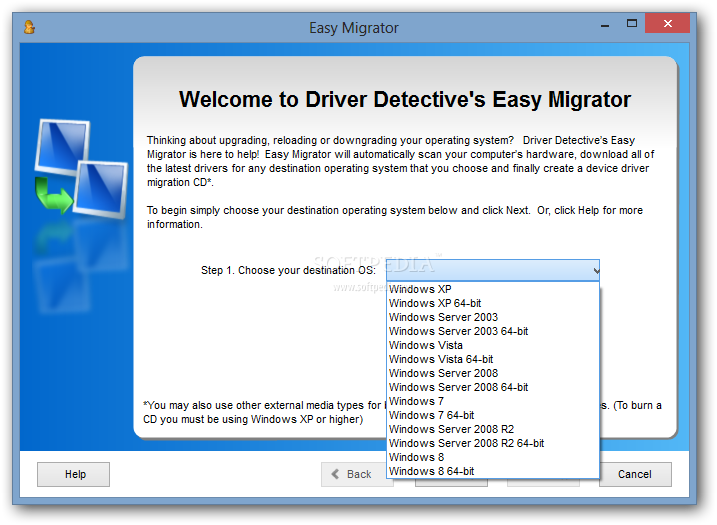Click the Easy Migrator title bar app icon
Image resolution: width=717 pixels, height=525 pixels.
point(29,27)
